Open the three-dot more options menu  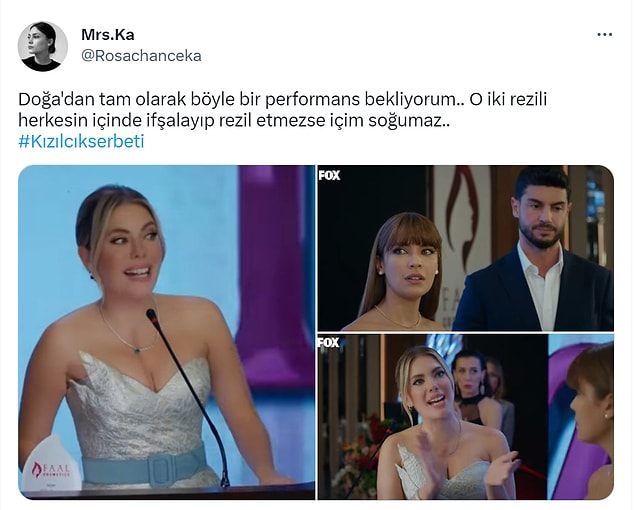click(x=604, y=35)
